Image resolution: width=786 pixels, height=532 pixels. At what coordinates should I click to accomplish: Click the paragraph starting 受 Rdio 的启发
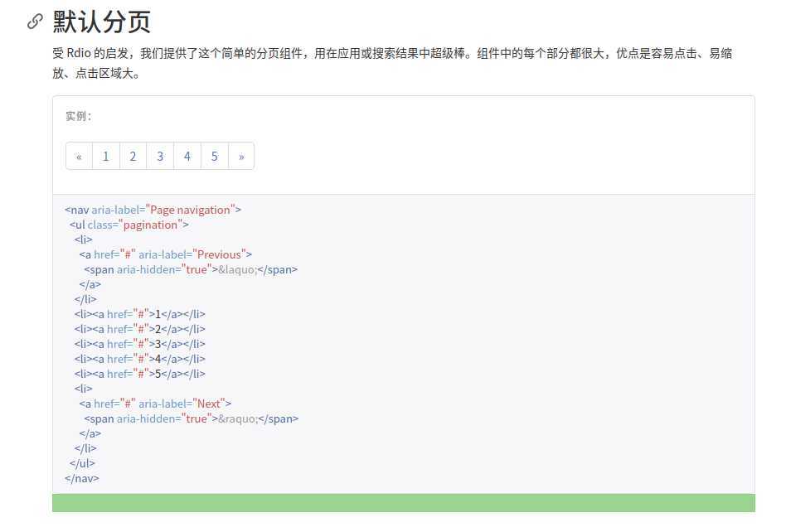[392, 63]
